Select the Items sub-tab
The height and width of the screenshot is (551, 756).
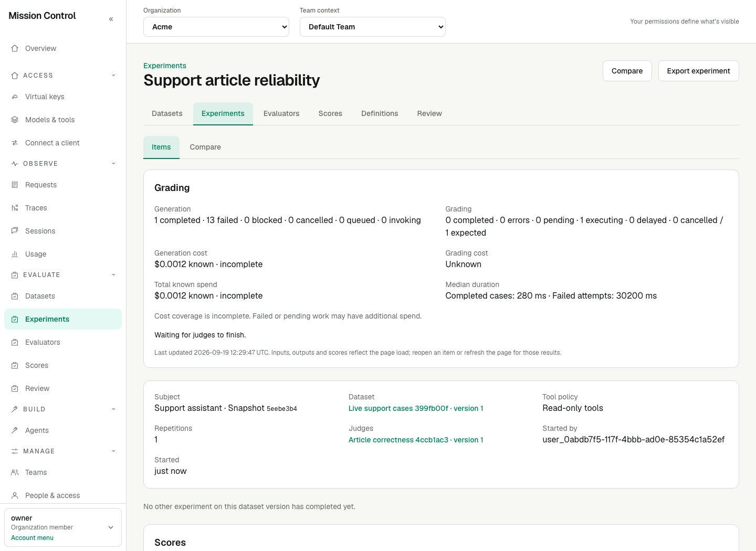pyautogui.click(x=161, y=147)
